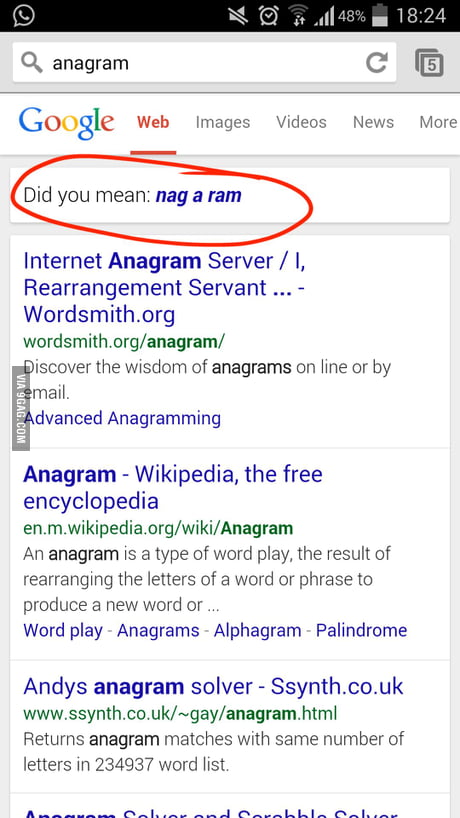Tap the muted sound status icon

(x=239, y=16)
